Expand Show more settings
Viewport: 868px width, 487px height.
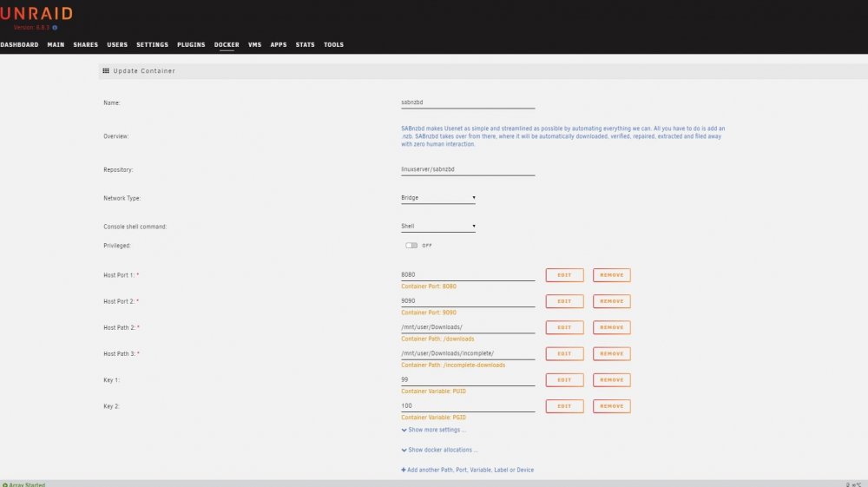tap(433, 430)
